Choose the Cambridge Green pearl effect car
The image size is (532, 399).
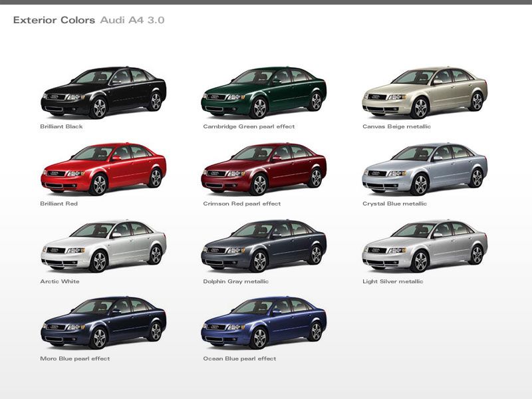coord(263,92)
